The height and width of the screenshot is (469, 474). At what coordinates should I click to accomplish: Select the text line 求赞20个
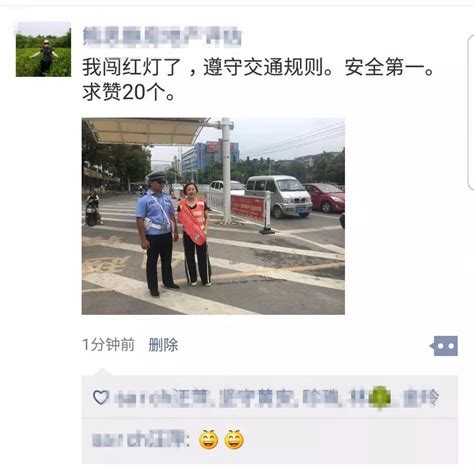(128, 92)
